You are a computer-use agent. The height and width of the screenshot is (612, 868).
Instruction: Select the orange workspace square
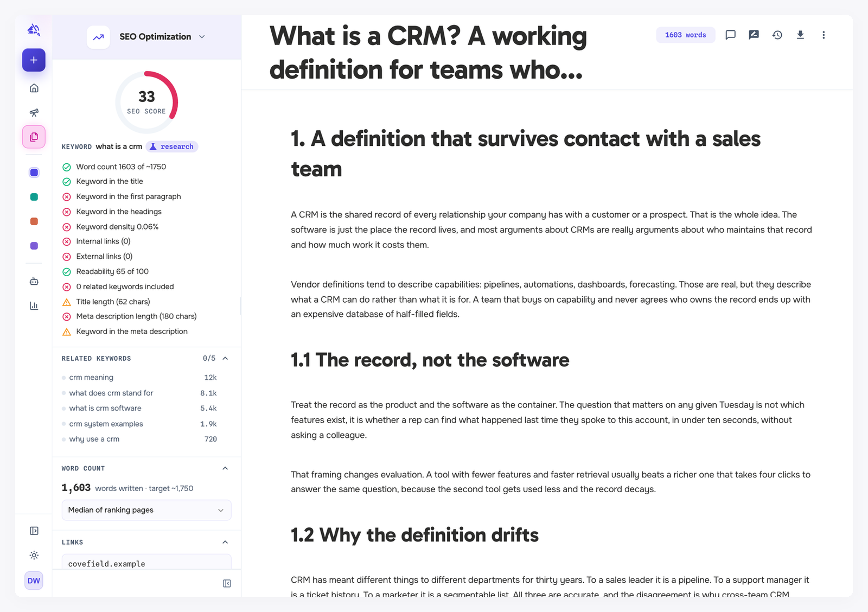(x=34, y=221)
